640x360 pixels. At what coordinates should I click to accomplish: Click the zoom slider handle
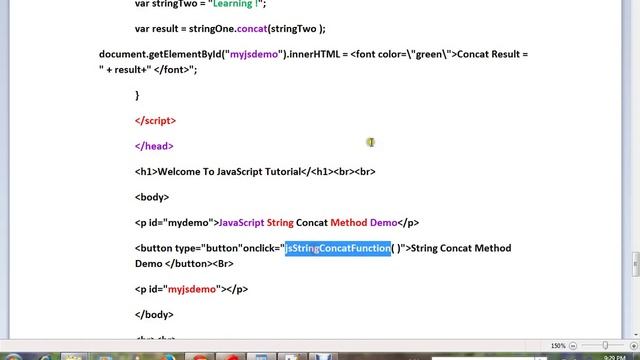tap(605, 346)
